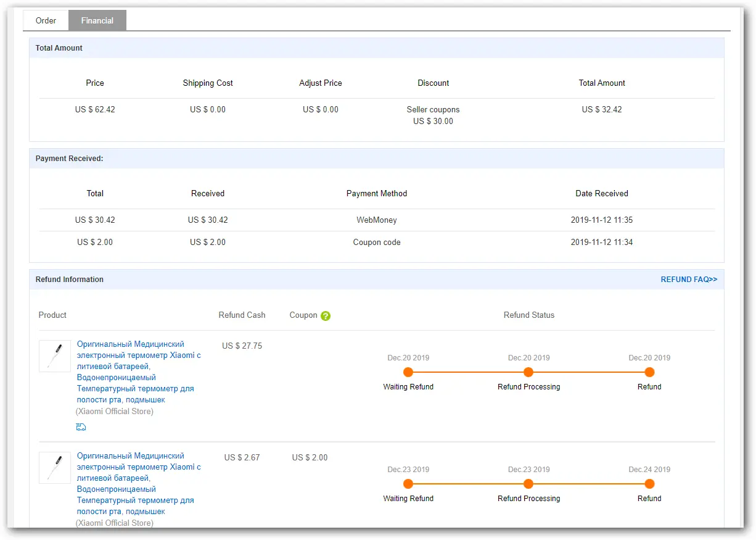Click first refund's final Refund dot Dec.20
Screen dimensions: 756x540
[649, 372]
